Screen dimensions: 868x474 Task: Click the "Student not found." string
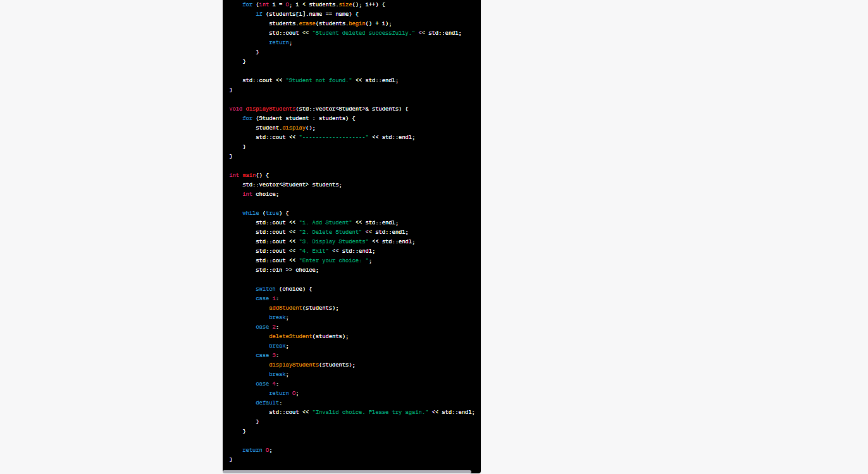point(319,80)
